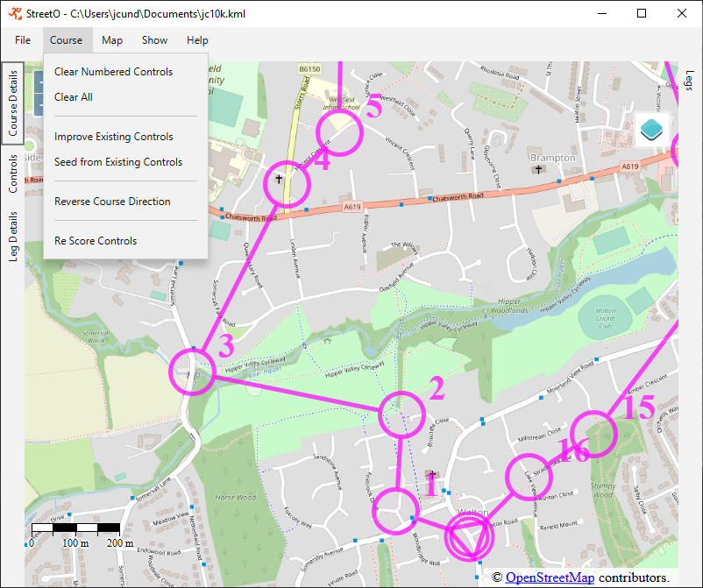703x588 pixels.
Task: Select control circle 3 near River Hipper
Action: [x=193, y=371]
